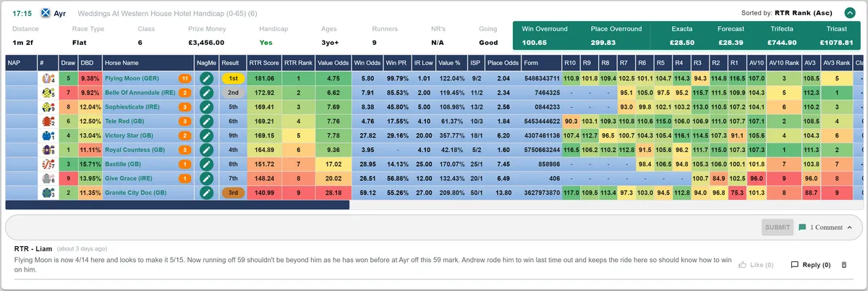Open the edit pencil for Granite City Doc

tap(206, 193)
